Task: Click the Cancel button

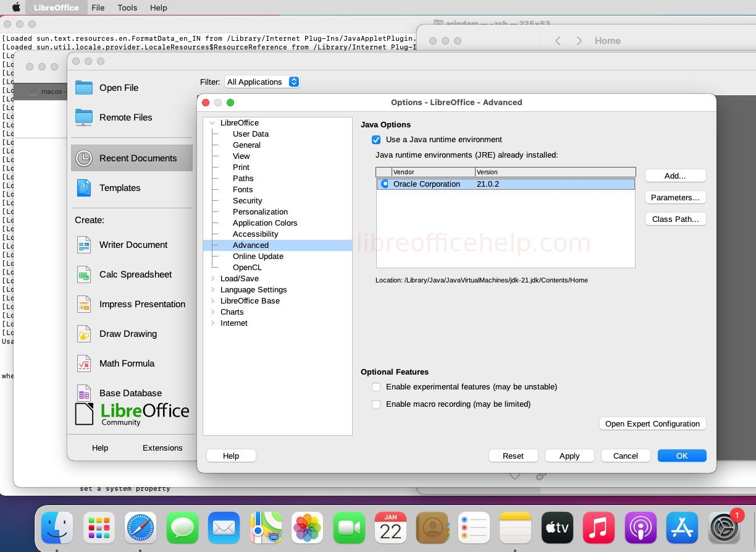Action: coord(626,456)
